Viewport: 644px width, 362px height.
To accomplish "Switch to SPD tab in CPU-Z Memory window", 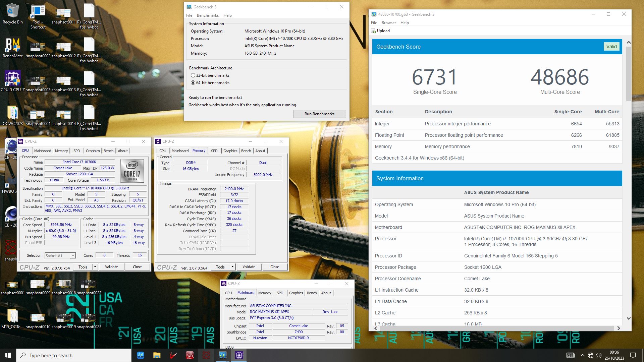I will pos(214,151).
